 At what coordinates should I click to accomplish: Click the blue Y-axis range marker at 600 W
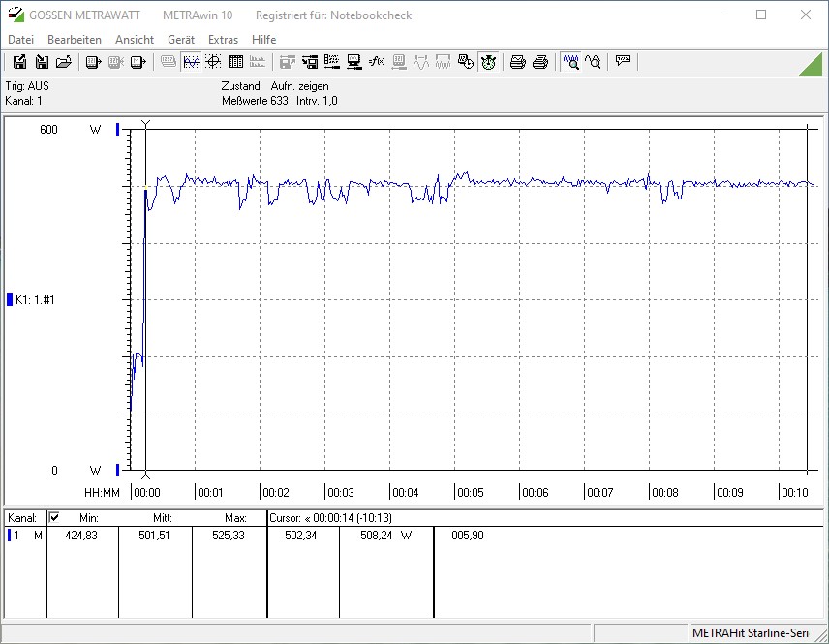118,130
